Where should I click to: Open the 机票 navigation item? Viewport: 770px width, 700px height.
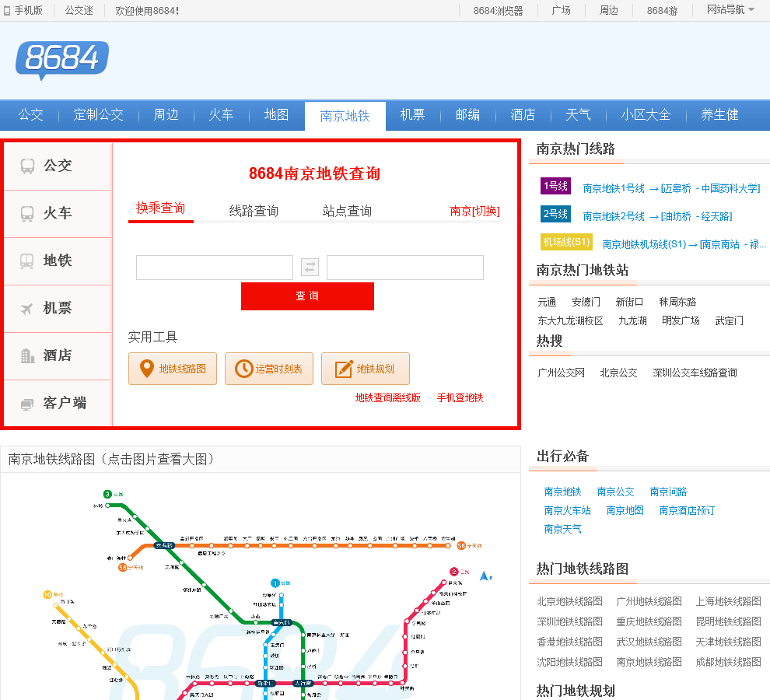coord(412,115)
